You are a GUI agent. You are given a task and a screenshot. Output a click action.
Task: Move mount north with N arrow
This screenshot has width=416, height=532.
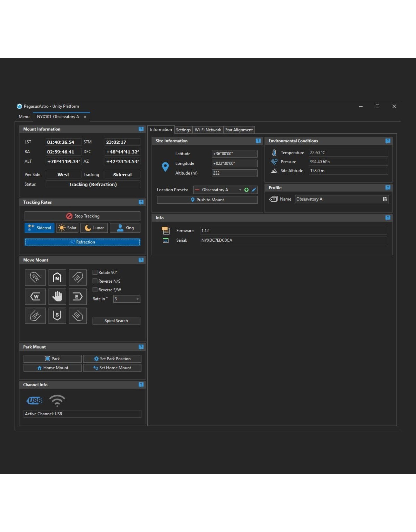57,277
